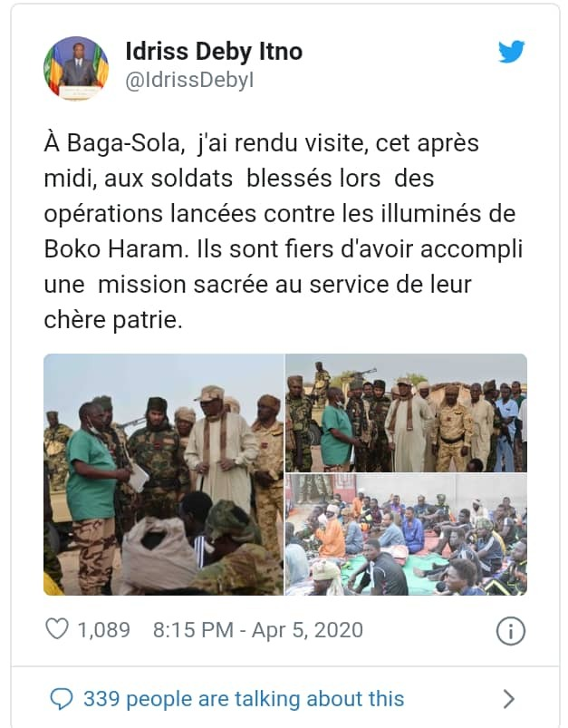The height and width of the screenshot is (728, 568).
Task: Click the Apr 5, 2020 date
Action: click(307, 629)
